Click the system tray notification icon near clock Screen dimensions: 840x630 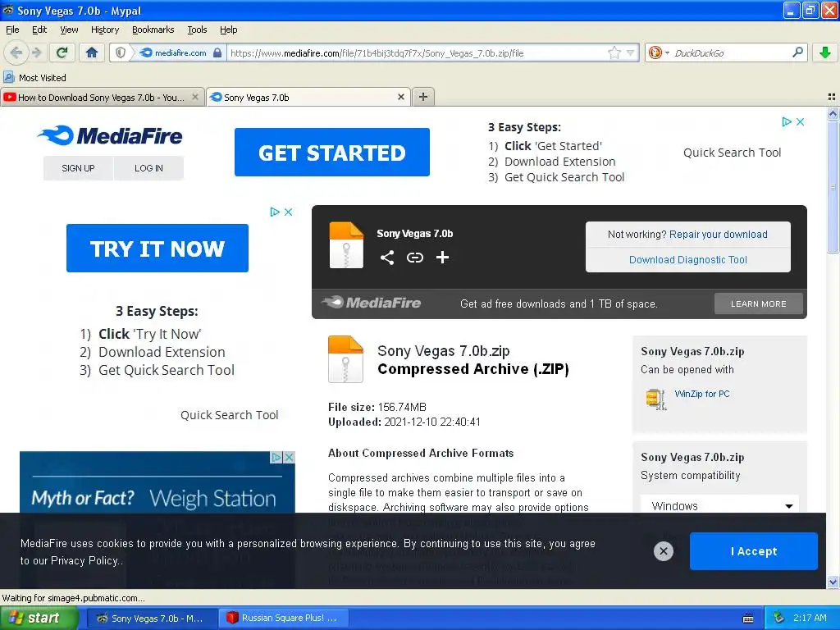coord(778,618)
